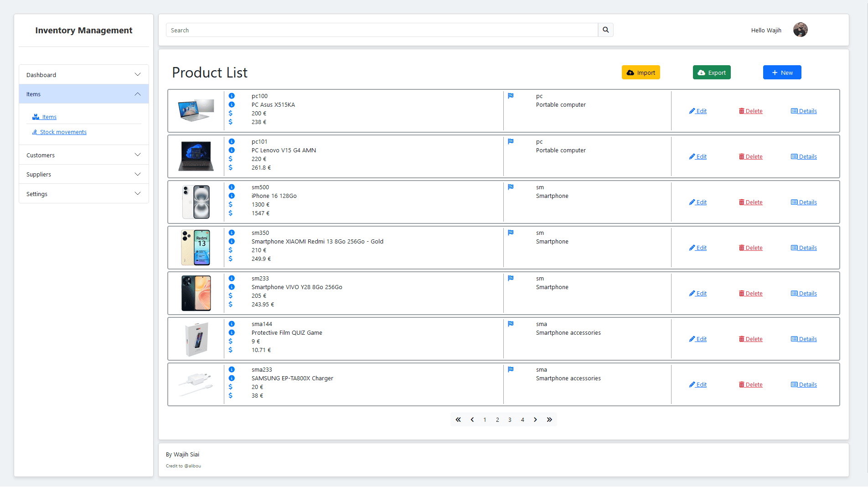The image size is (868, 487).
Task: Edit the sma233 SAMSUNG Charger product
Action: point(698,385)
